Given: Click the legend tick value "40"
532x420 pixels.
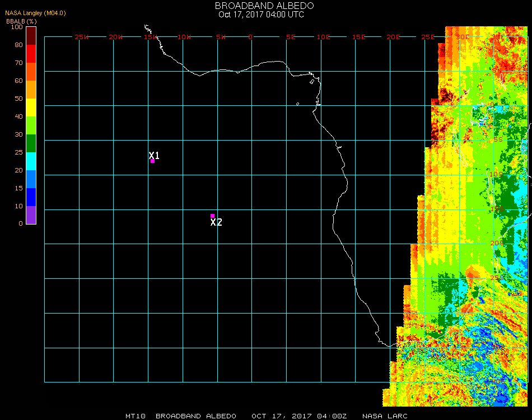Looking at the screenshot, I should 18,116.
